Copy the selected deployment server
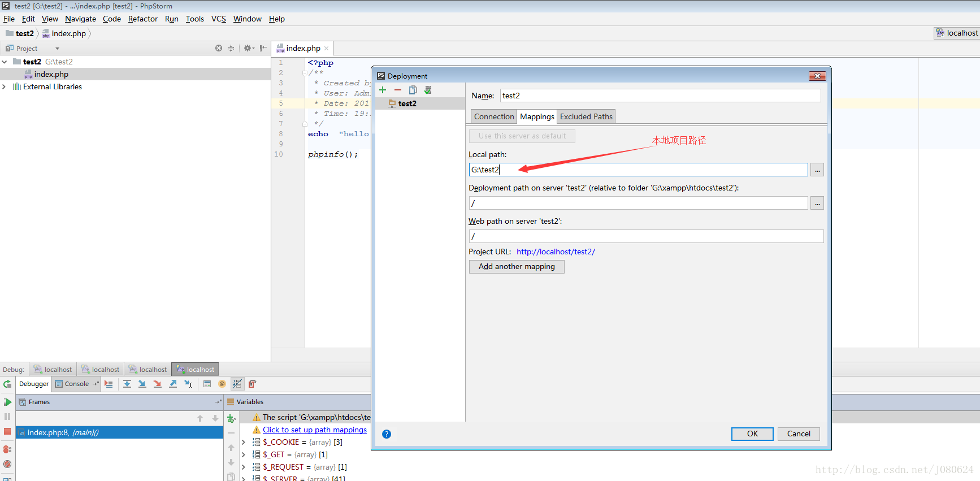 coord(413,90)
